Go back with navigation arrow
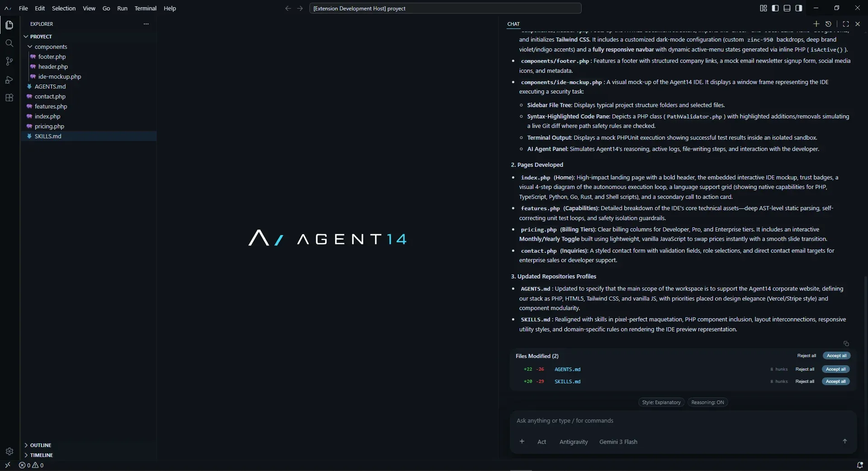The width and height of the screenshot is (868, 471). 288,8
